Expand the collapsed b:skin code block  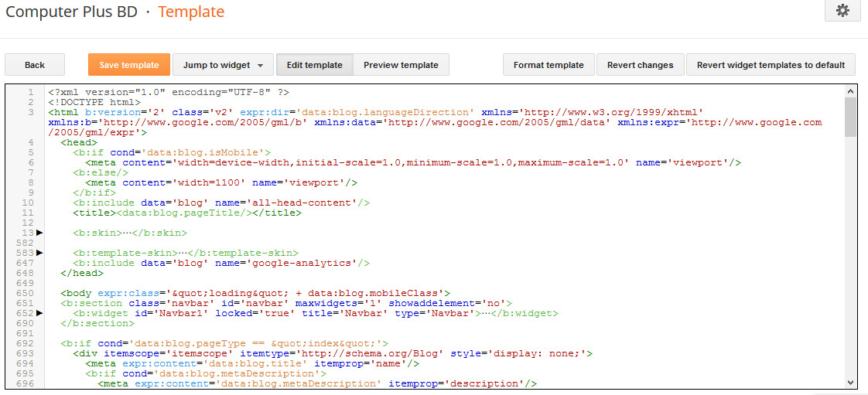pos(39,233)
